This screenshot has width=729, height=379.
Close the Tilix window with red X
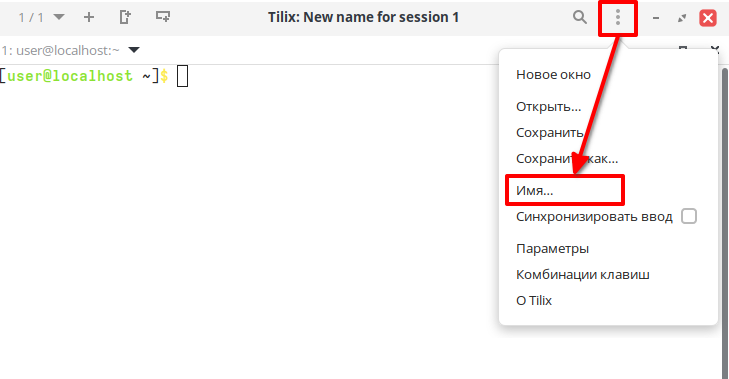(708, 18)
